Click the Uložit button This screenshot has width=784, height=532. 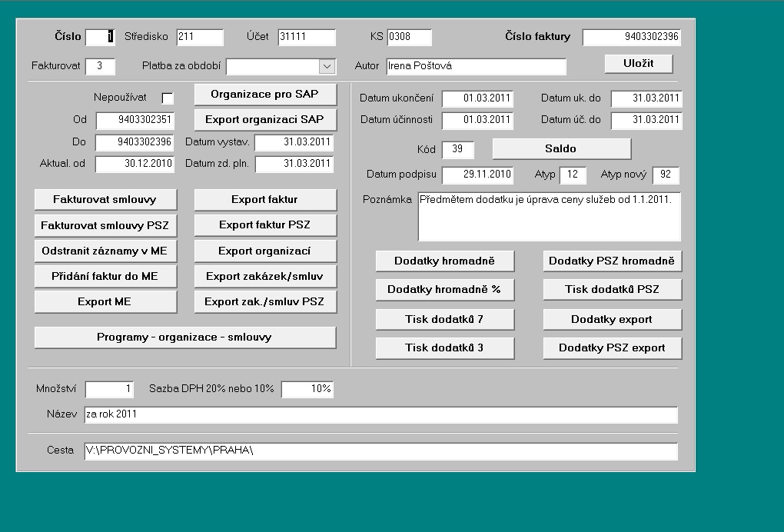tap(639, 64)
